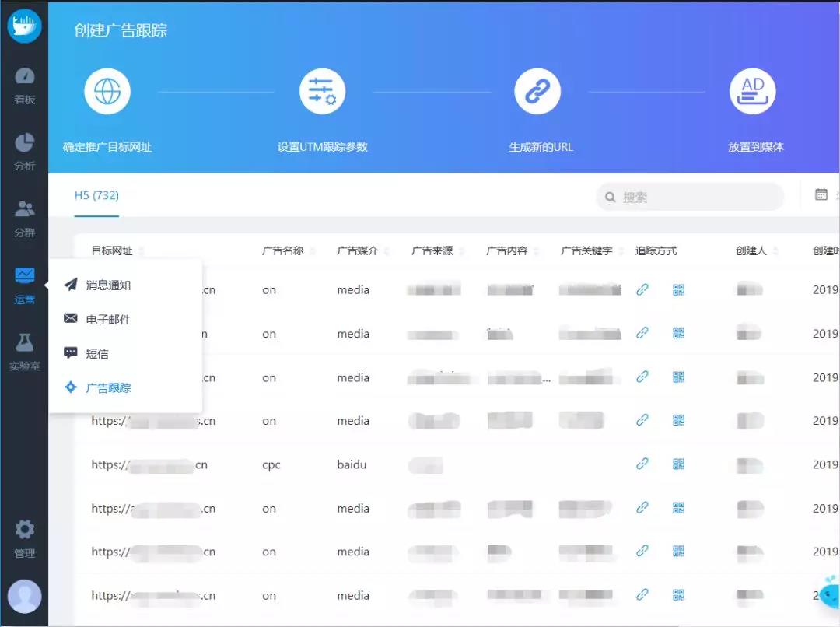The image size is (840, 627).
Task: Show QR code in first table row
Action: click(678, 290)
